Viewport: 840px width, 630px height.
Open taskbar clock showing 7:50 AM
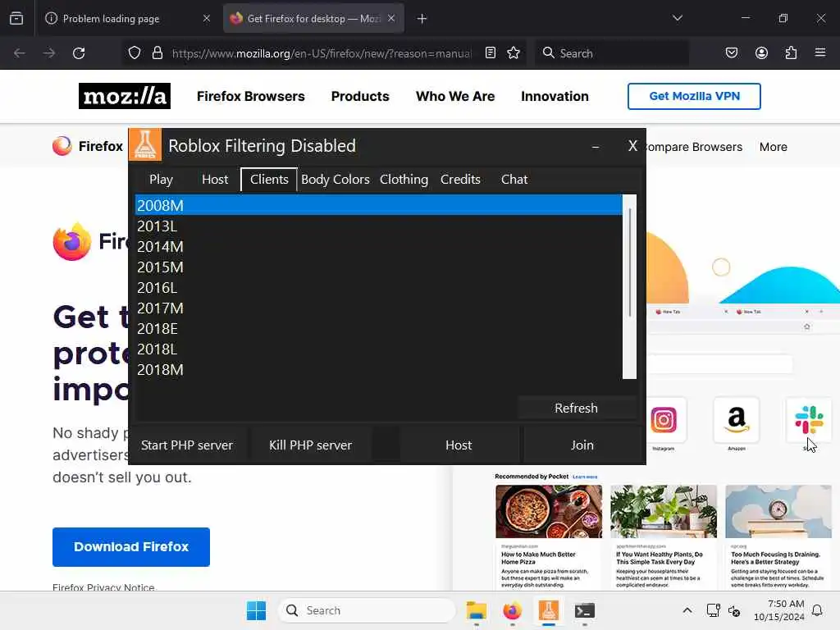click(x=779, y=610)
